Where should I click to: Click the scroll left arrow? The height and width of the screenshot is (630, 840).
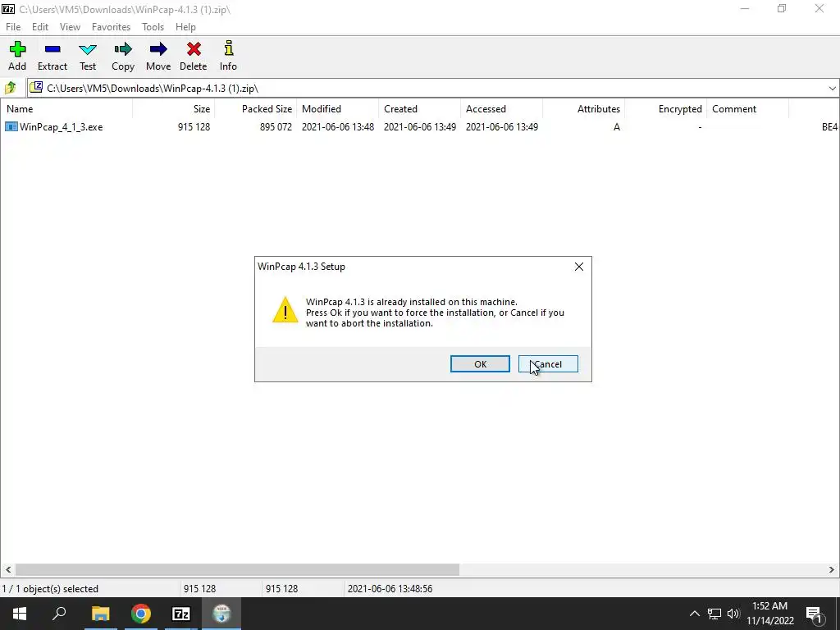7,569
